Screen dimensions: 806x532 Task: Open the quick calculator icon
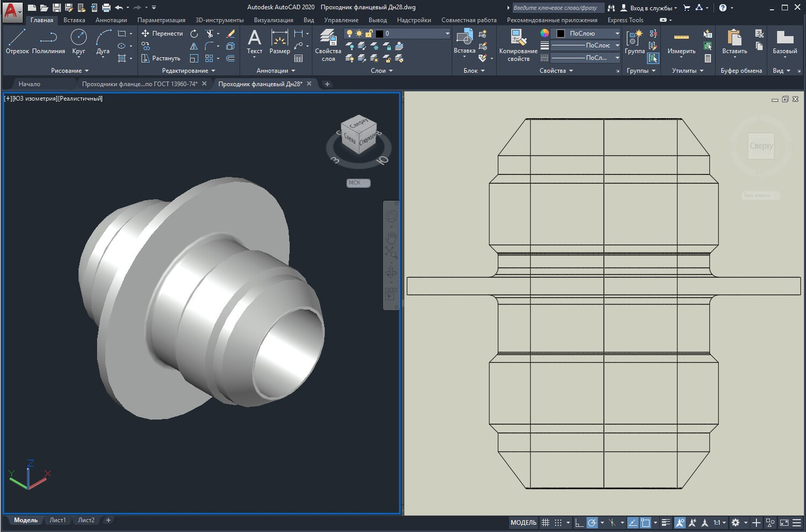click(x=708, y=58)
